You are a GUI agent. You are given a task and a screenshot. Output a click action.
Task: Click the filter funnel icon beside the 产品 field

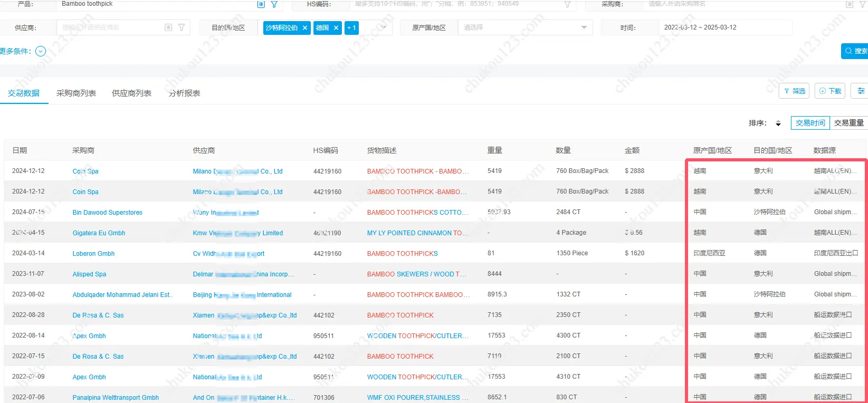274,4
